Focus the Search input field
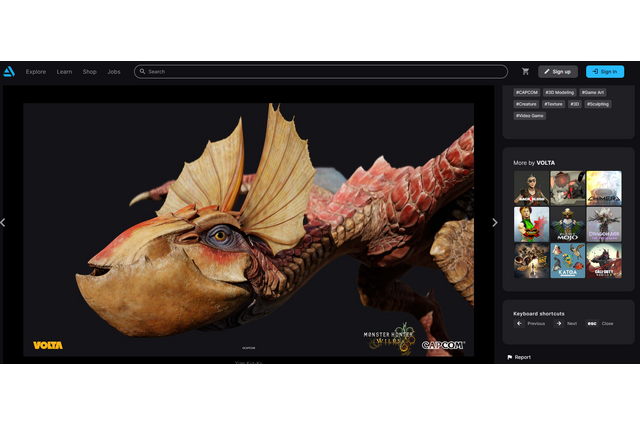The width and height of the screenshot is (640, 426). 321,71
